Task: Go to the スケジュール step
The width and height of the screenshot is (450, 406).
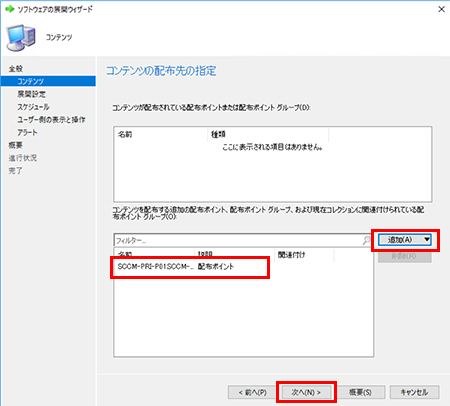Action: point(33,107)
